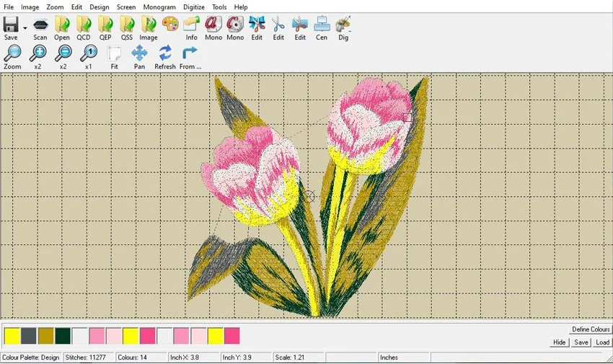The height and width of the screenshot is (364, 613).
Task: Click the Define Colours button
Action: coord(591,329)
